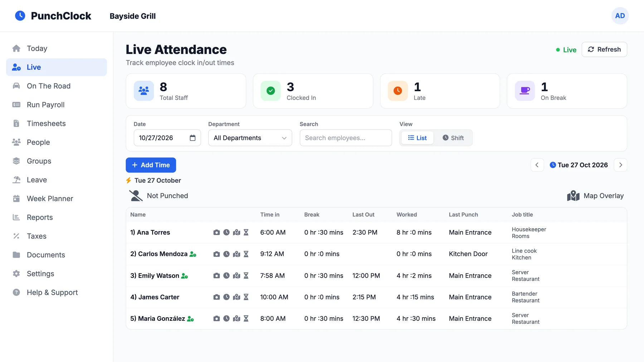Screen dimensions: 644x362
Task: Click the Map Overlay map icon
Action: tap(573, 196)
